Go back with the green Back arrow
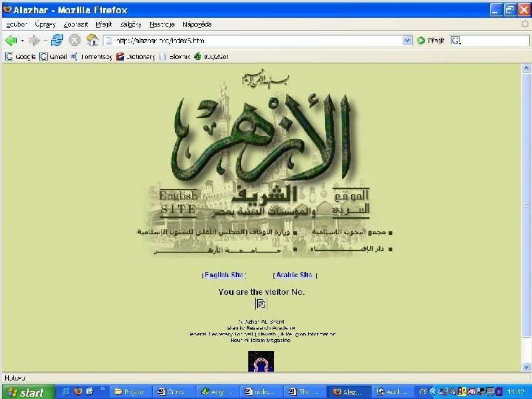 pyautogui.click(x=11, y=41)
